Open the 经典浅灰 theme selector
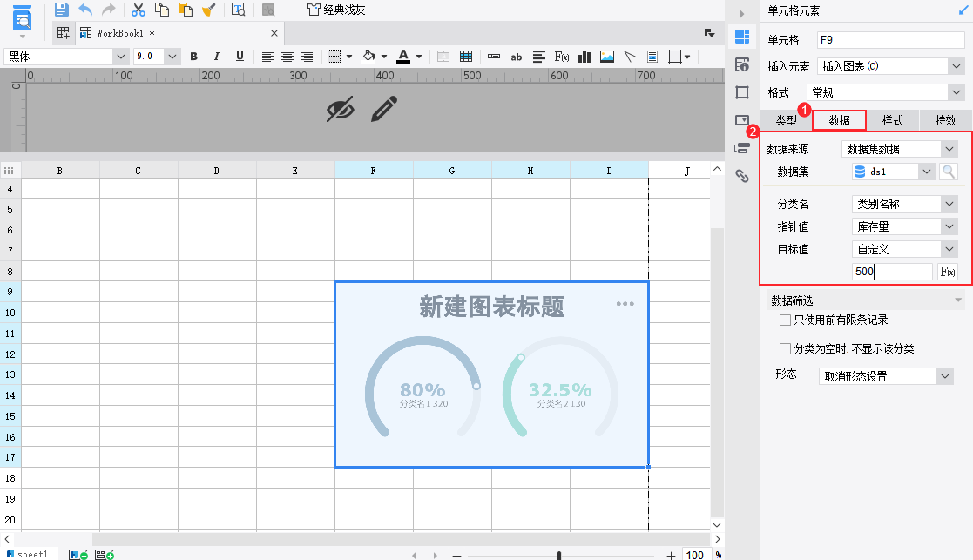This screenshot has width=973, height=560. click(337, 10)
